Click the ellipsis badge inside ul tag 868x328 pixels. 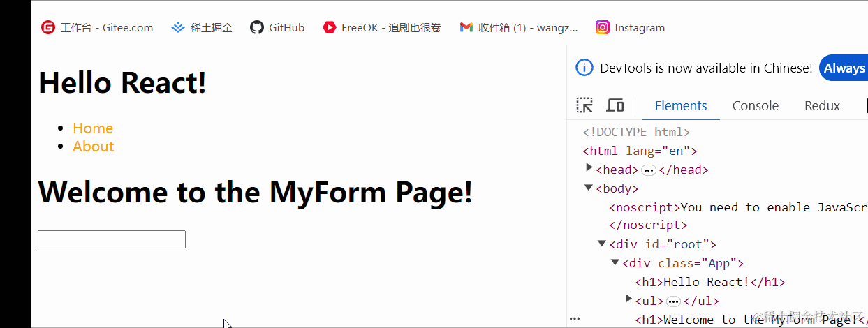pos(674,301)
